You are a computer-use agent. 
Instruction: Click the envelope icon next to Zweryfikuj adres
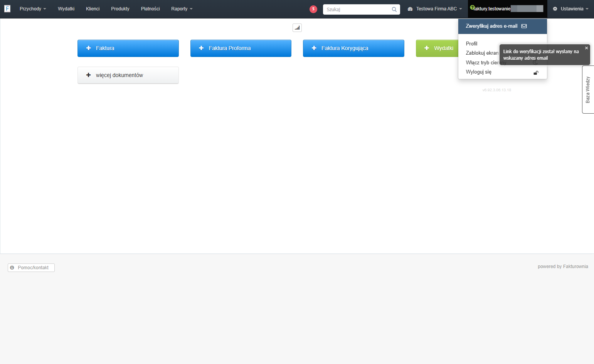[524, 26]
